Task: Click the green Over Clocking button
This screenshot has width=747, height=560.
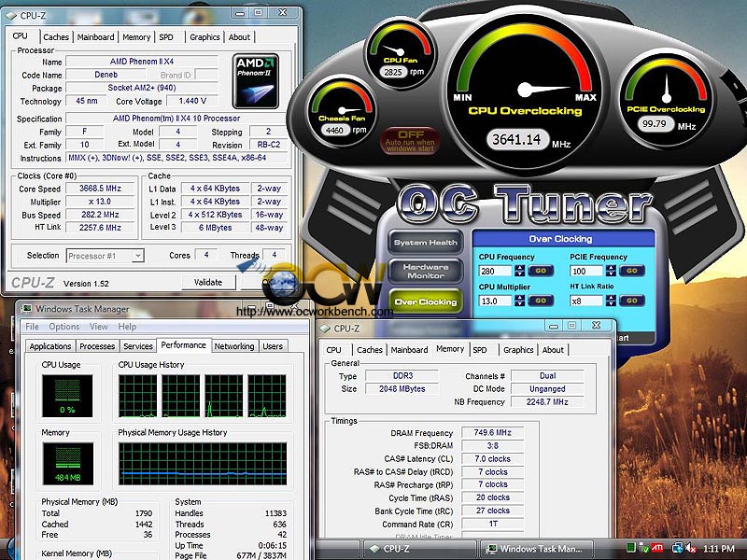Action: point(426,301)
